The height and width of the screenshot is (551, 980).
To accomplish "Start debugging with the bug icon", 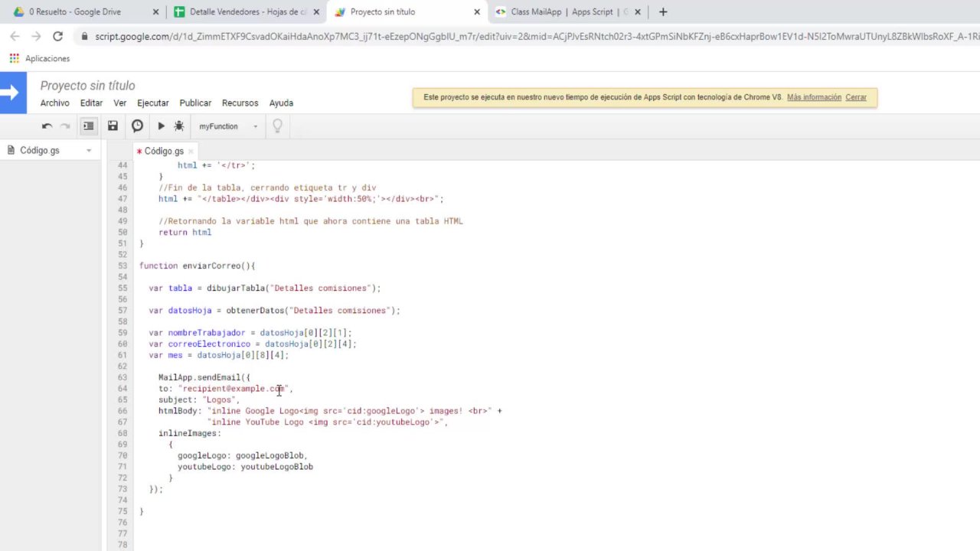I will point(179,126).
